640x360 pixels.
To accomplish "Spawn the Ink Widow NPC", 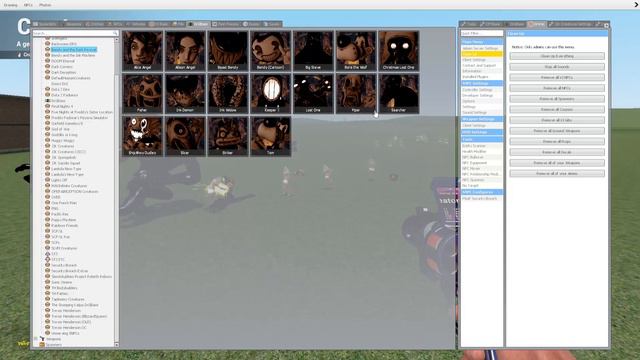I will [228, 93].
